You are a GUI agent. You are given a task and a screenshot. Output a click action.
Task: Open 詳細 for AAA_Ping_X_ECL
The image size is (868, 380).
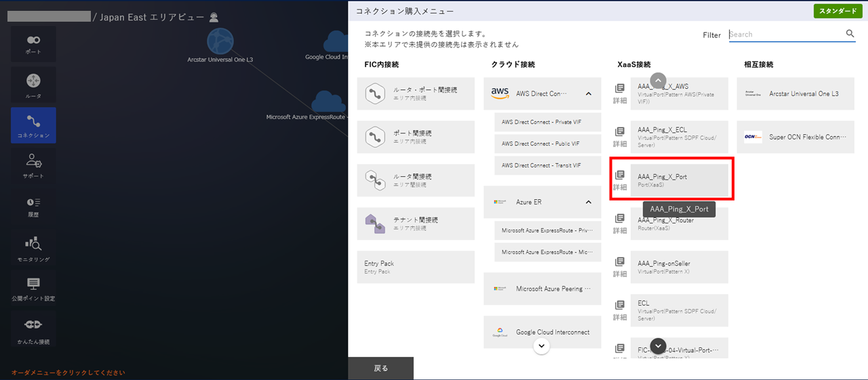(620, 137)
